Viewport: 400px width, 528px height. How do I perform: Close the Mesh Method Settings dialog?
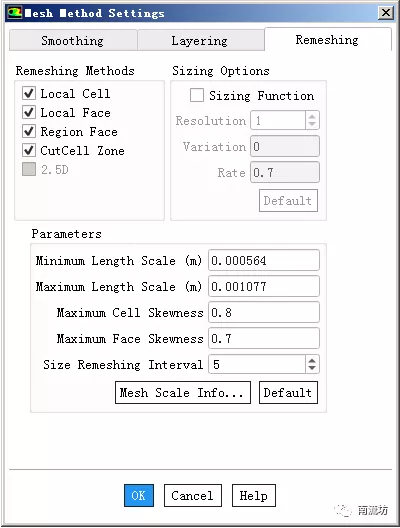(x=386, y=13)
